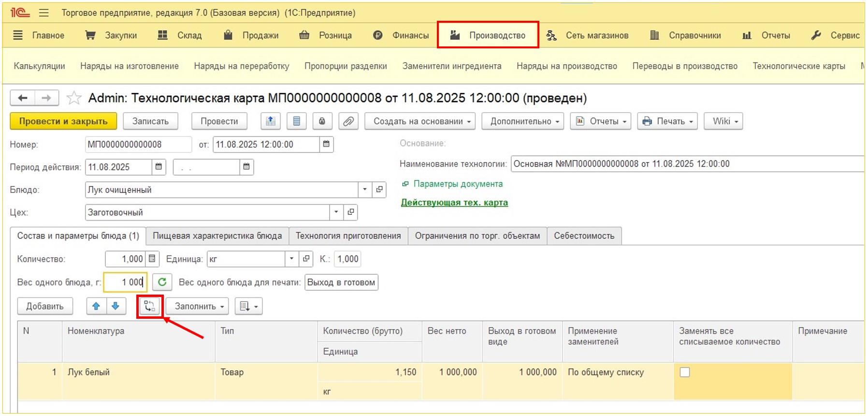The image size is (868, 416).
Task: Click the highlighted ingredient replace icon
Action: pyautogui.click(x=150, y=307)
